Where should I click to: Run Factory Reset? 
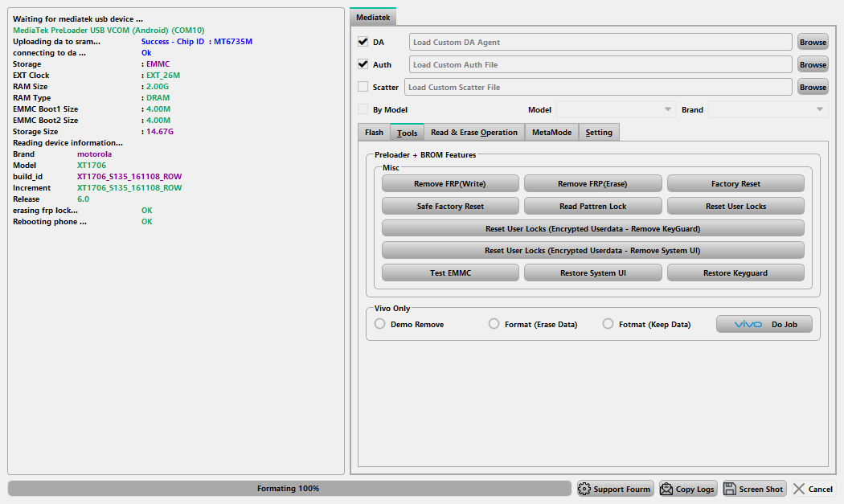pos(735,183)
